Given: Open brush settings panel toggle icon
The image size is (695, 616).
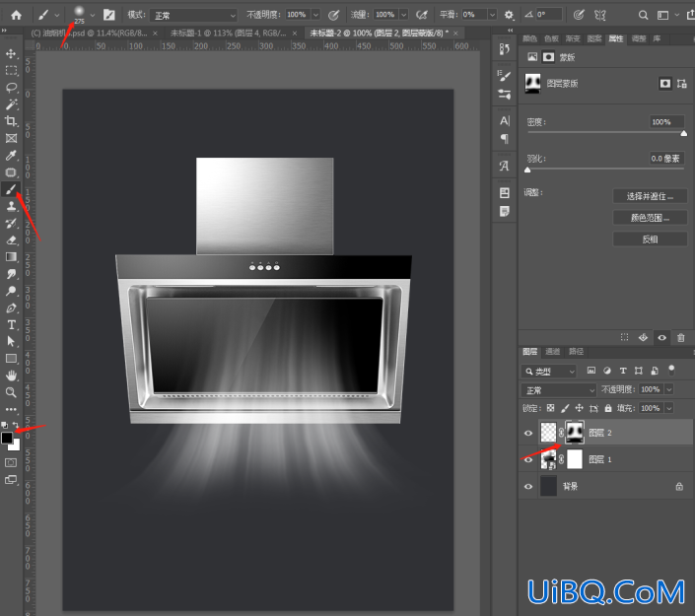Looking at the screenshot, I should coord(109,15).
